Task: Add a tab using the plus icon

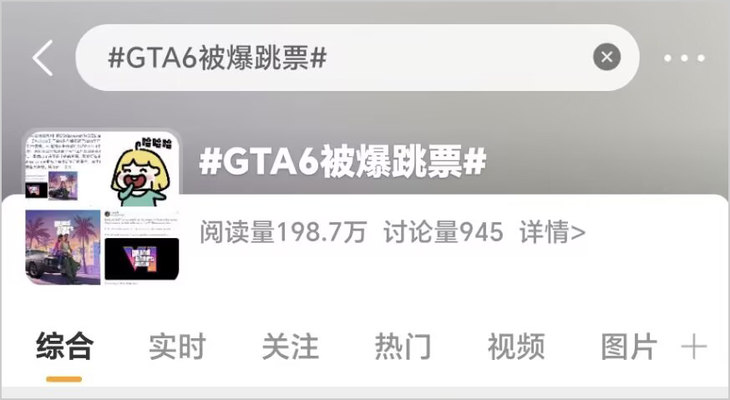Action: pyautogui.click(x=694, y=347)
